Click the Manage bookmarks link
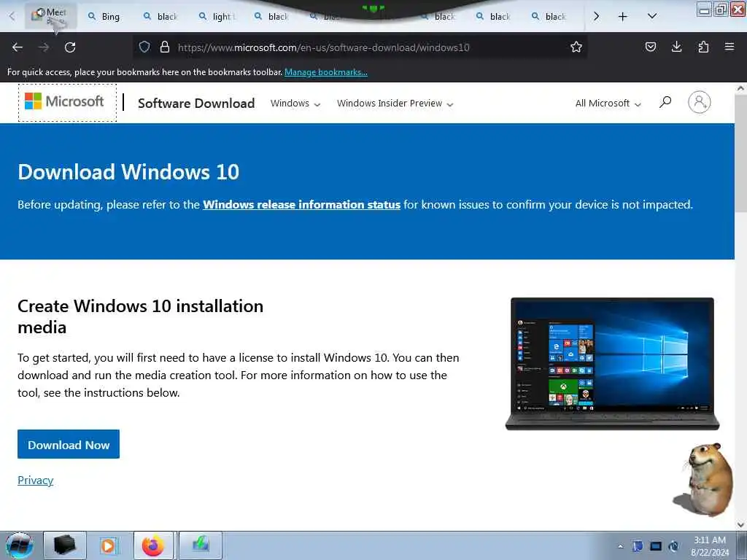Viewport: 747px width, 560px height. click(326, 72)
